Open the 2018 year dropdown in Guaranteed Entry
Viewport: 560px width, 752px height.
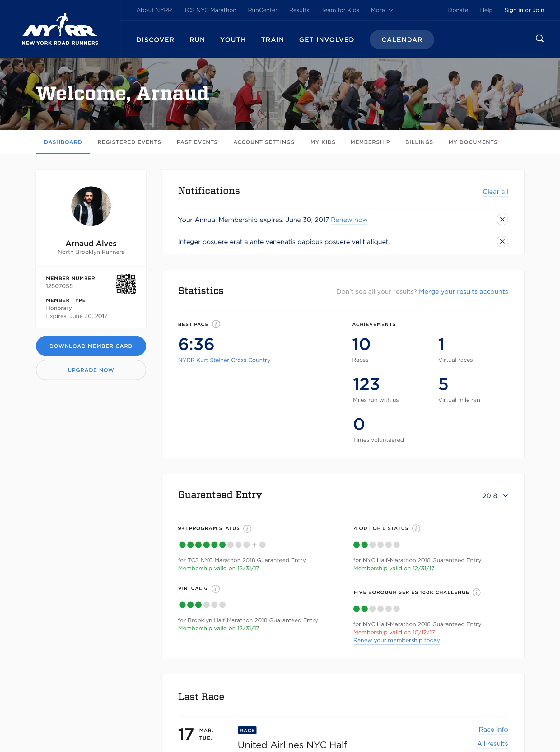tap(495, 496)
